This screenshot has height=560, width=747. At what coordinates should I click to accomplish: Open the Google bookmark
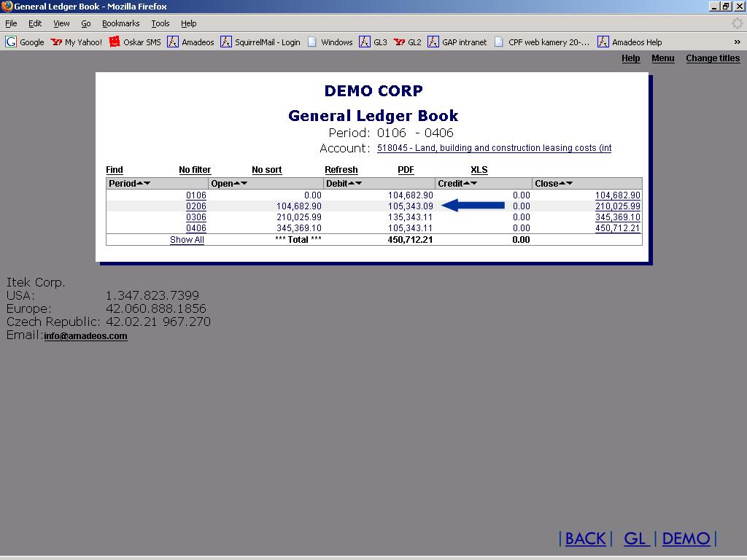point(25,42)
